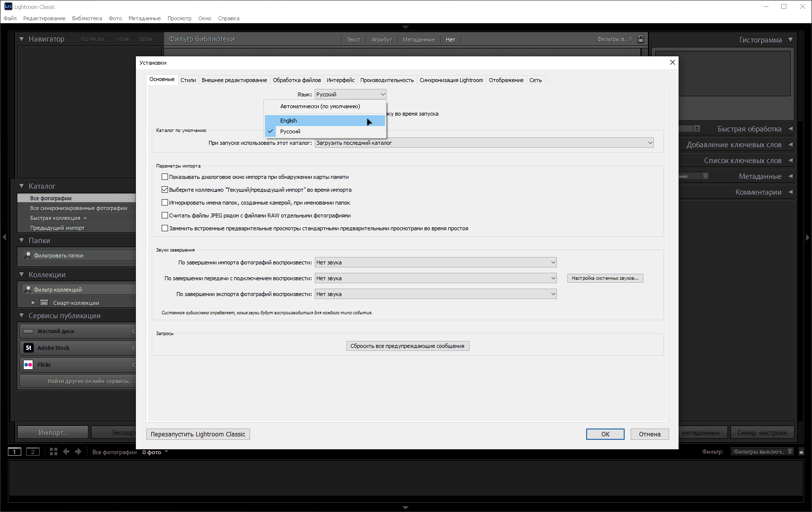Click main window display button 1
This screenshot has height=512, width=812.
coord(15,452)
